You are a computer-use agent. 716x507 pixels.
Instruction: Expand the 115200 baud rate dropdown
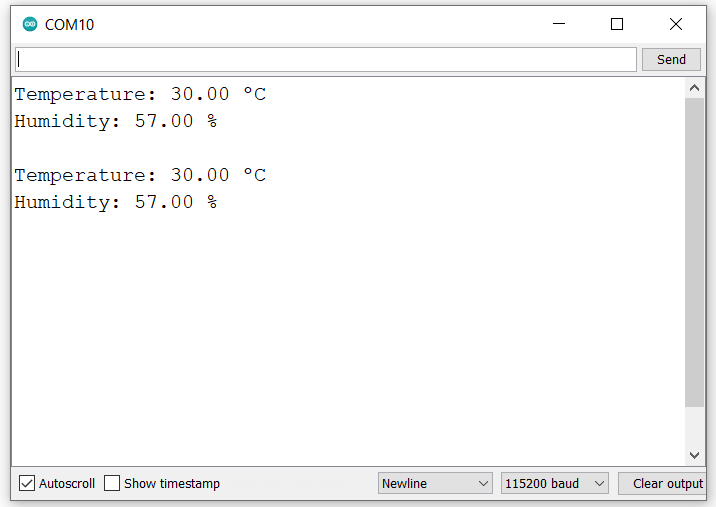[555, 484]
